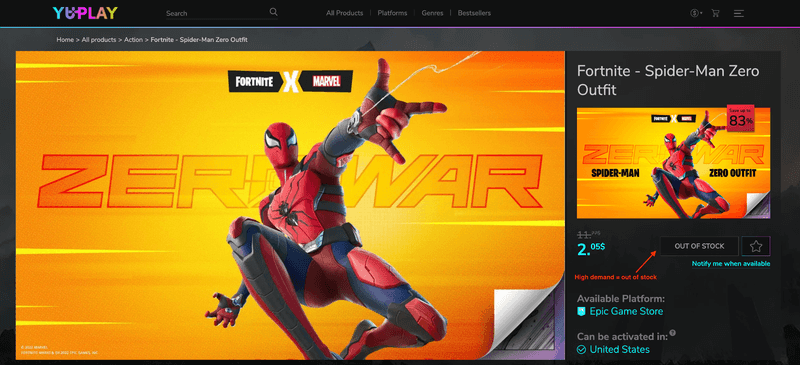Go to All products breadcrumb
Screen dimensions: 800x365
point(99,39)
